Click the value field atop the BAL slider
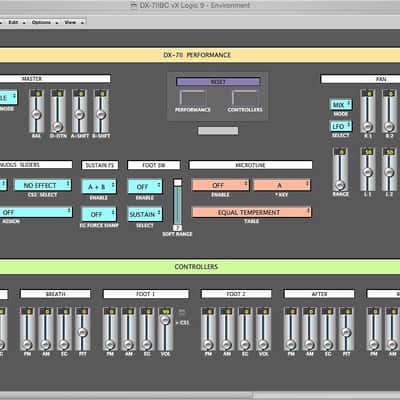This screenshot has width=400, height=400. [x=37, y=93]
